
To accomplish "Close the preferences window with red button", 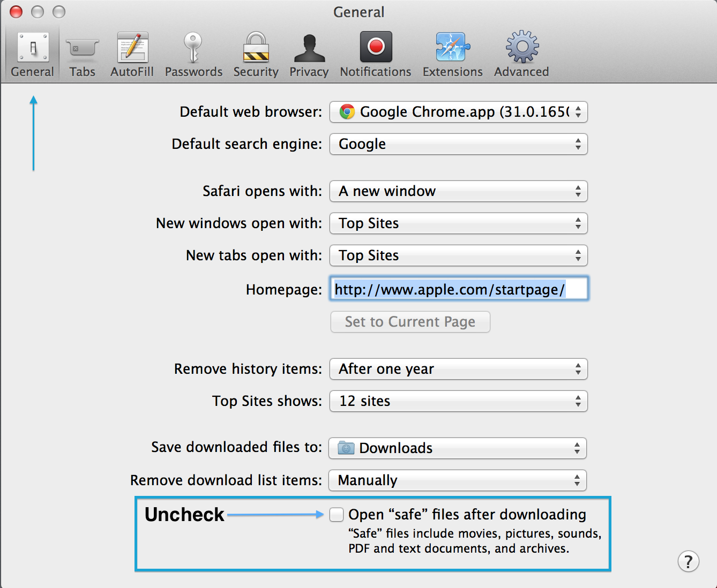I will click(x=17, y=12).
